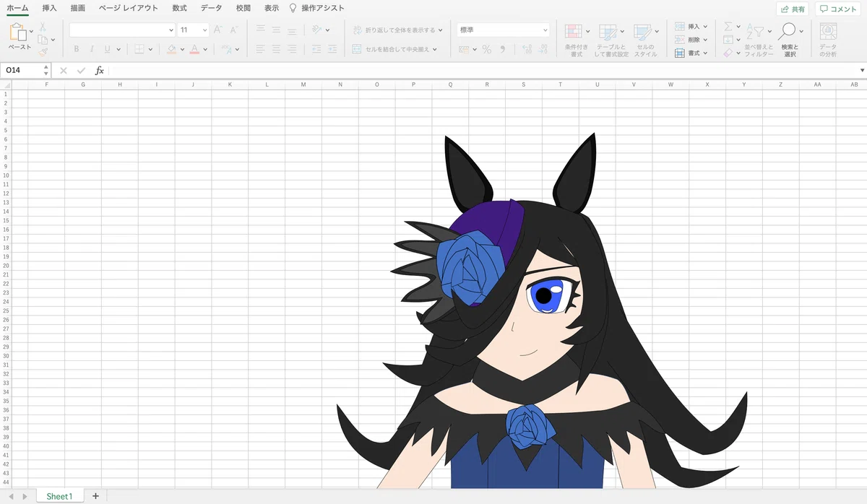Align text to top icon
The image size is (867, 504).
[x=260, y=30]
